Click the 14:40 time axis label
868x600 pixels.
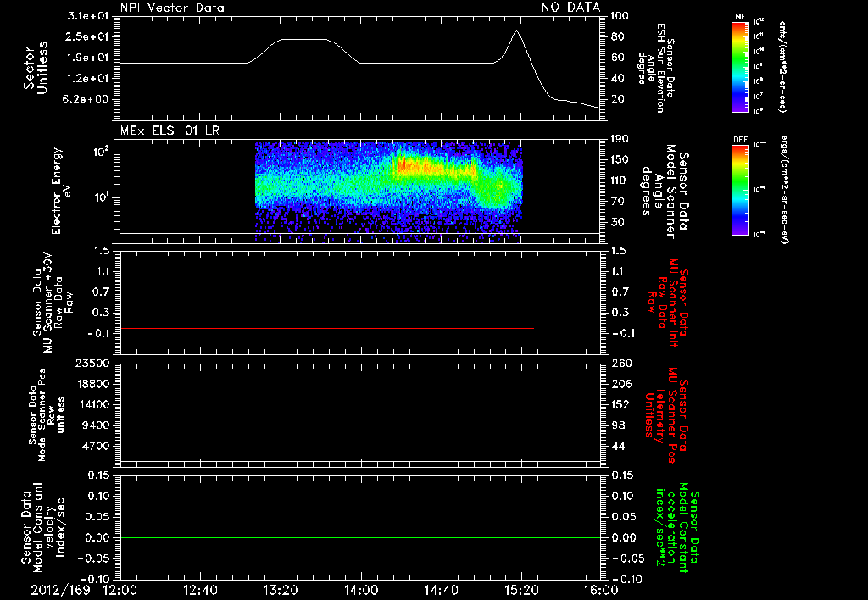coord(441,591)
